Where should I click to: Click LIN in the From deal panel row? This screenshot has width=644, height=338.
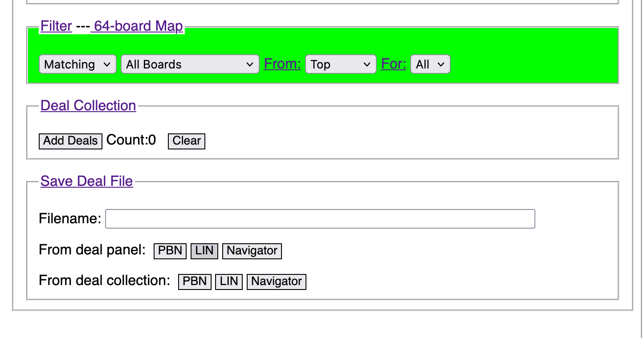pos(205,251)
